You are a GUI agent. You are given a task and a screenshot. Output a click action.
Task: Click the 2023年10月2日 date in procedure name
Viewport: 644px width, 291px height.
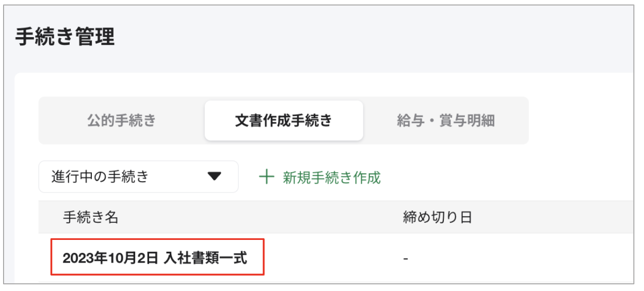click(x=111, y=257)
